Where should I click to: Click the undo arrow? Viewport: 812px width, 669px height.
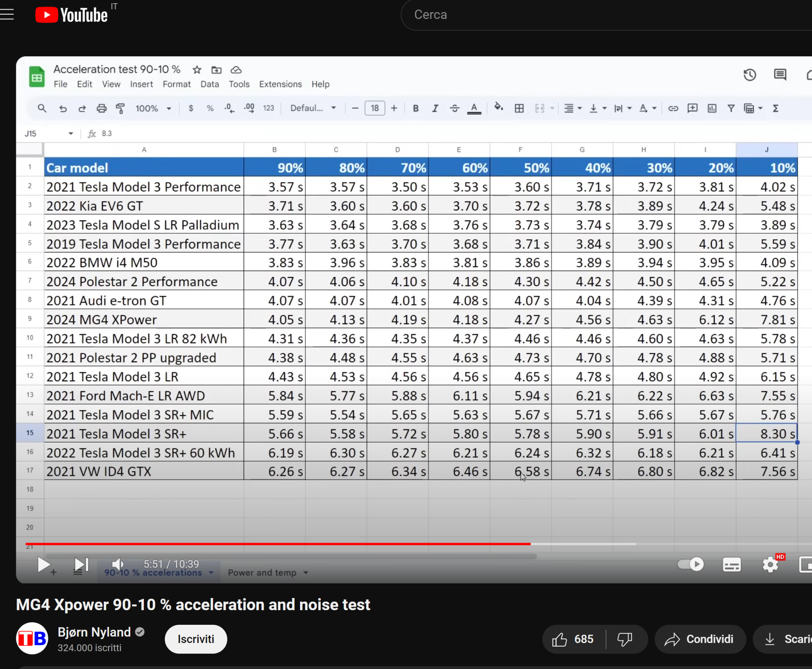tap(63, 109)
